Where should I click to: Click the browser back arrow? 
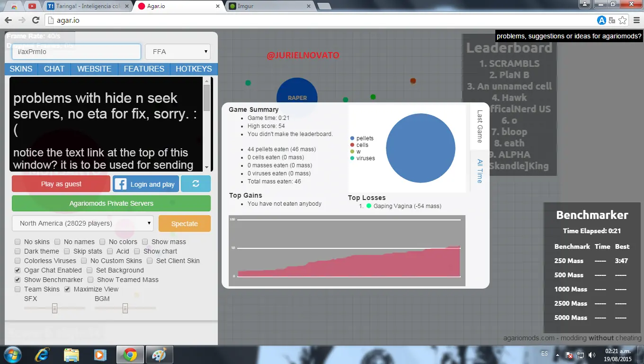click(8, 20)
